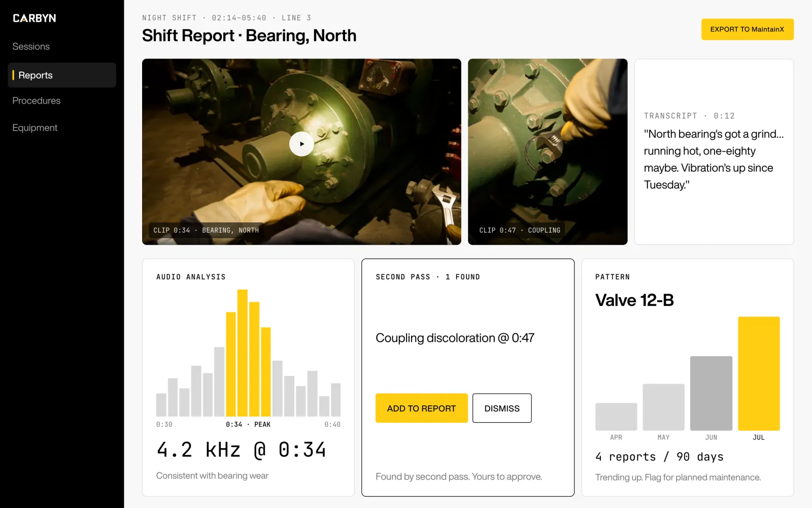This screenshot has width=812, height=508.
Task: Click '4 reports / 90 days' text
Action: tap(659, 457)
